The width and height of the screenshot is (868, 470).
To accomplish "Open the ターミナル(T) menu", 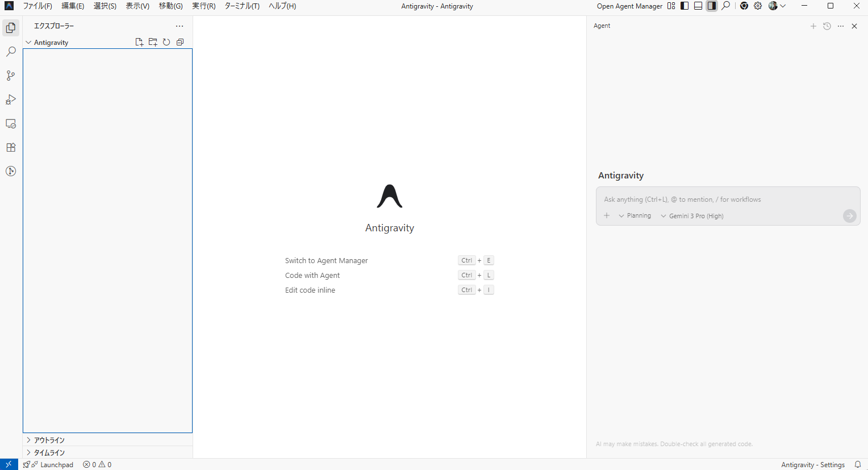I will click(242, 6).
